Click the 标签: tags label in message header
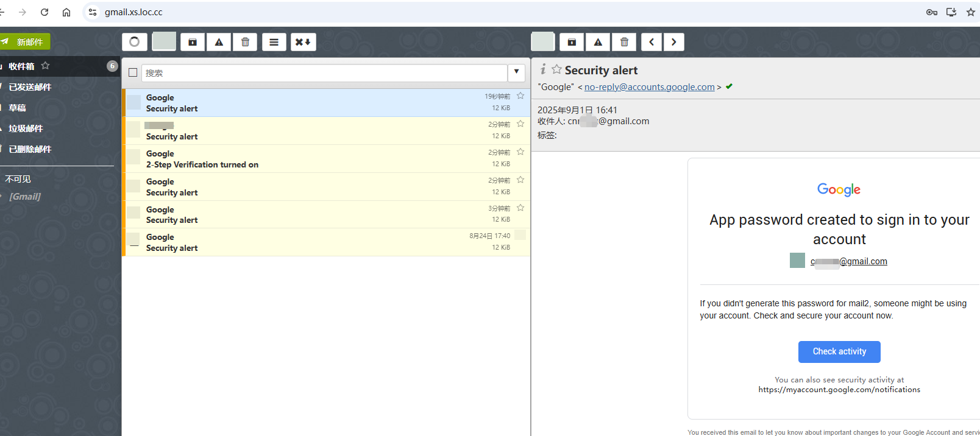Viewport: 980px width, 436px height. pos(547,135)
